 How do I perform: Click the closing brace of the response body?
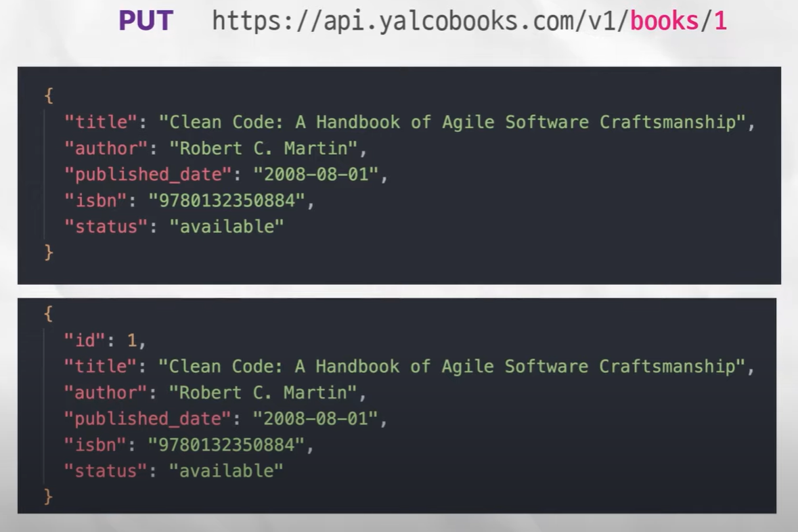coord(48,496)
